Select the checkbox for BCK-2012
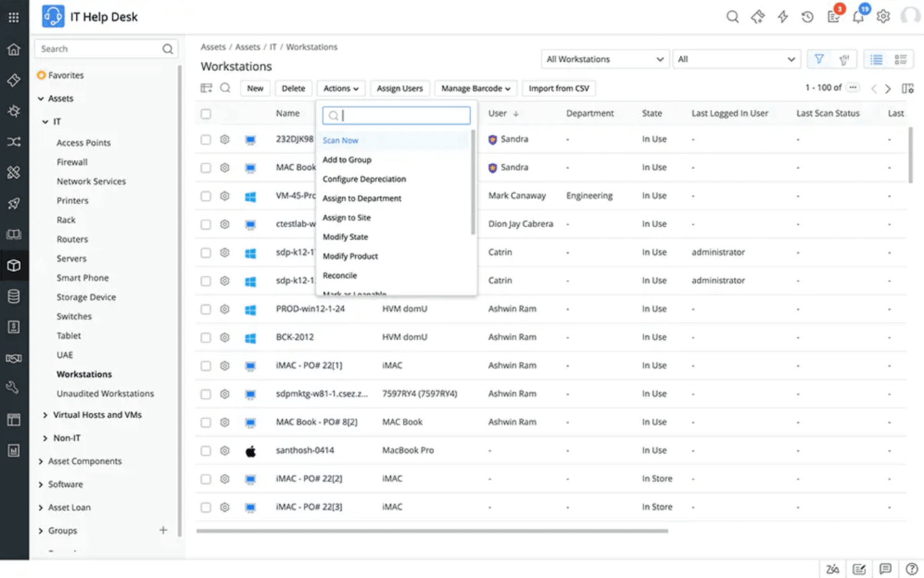This screenshot has width=924, height=578. click(205, 337)
